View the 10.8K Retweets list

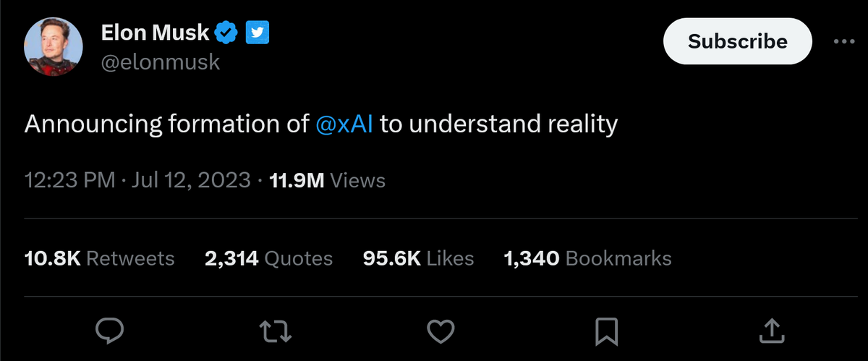(x=99, y=258)
